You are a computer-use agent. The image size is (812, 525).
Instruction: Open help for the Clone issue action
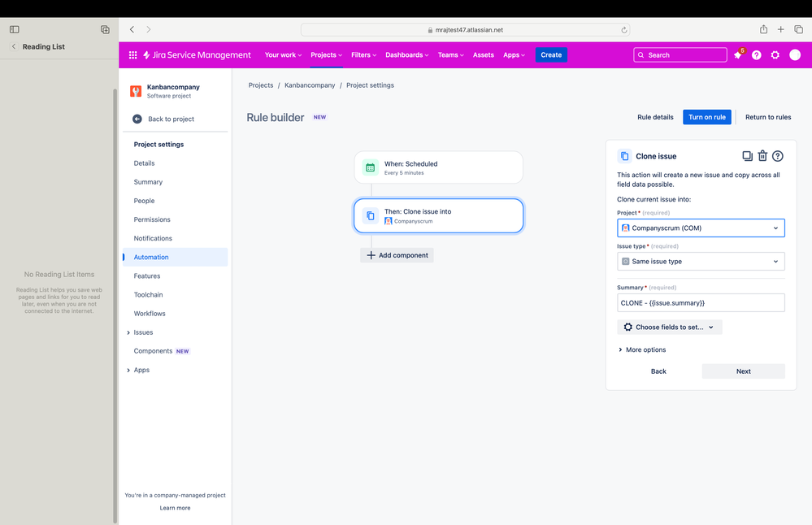[x=778, y=156]
